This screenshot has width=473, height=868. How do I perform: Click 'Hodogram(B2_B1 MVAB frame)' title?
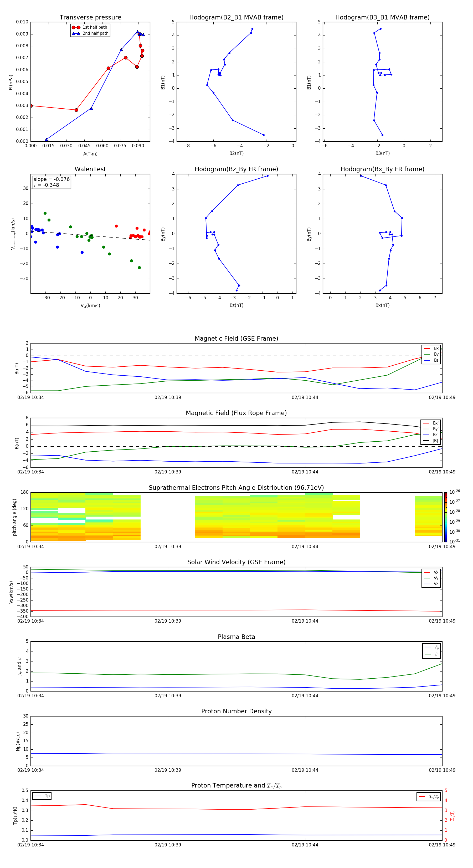236,17
